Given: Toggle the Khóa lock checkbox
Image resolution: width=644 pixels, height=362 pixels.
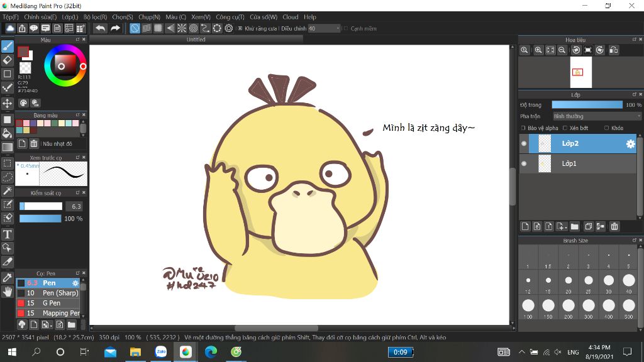Looking at the screenshot, I should click(x=607, y=128).
